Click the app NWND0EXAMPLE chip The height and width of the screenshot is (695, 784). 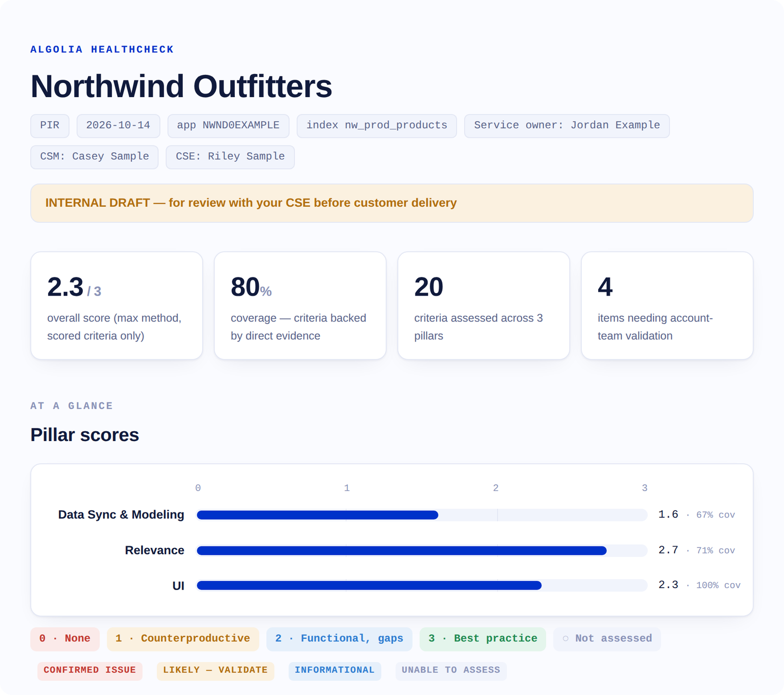coord(228,126)
